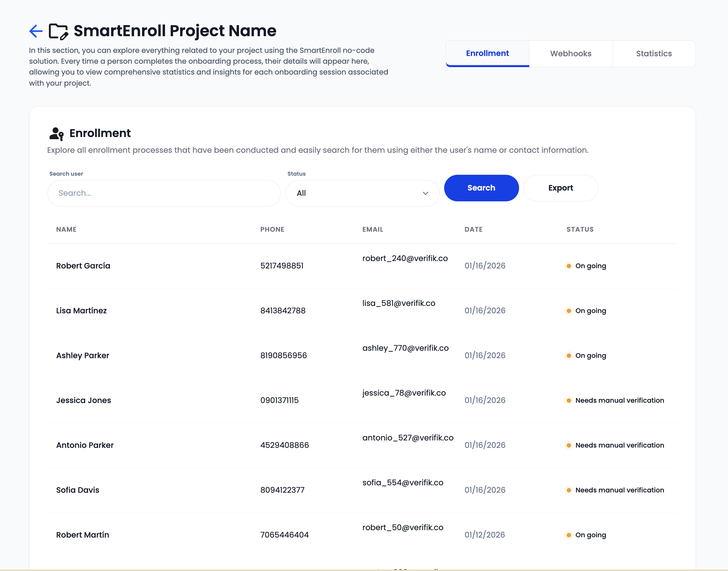This screenshot has height=571, width=728.
Task: Click the STATUS column header
Action: tap(580, 229)
